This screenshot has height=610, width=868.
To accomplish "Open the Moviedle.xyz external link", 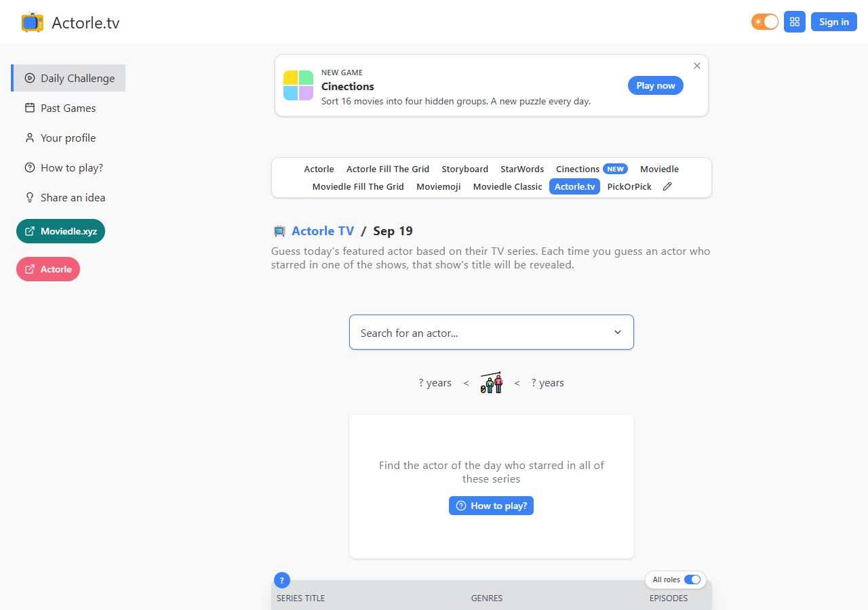I will (x=60, y=231).
